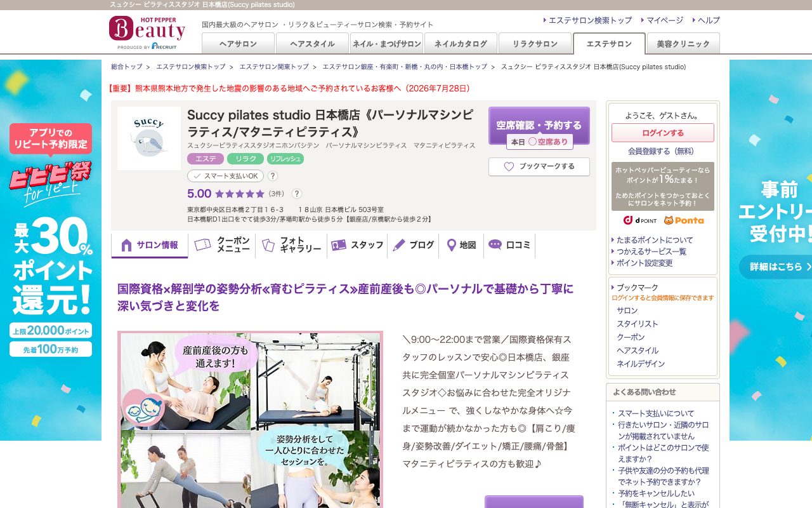The height and width of the screenshot is (508, 812).
Task: Open ポイントはどこのサロンで使えますか FAQ
Action: point(664,453)
